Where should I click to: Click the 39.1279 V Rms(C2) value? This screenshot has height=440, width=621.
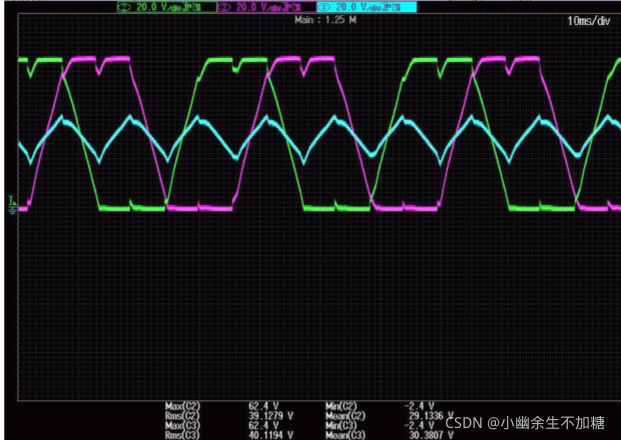(x=271, y=416)
